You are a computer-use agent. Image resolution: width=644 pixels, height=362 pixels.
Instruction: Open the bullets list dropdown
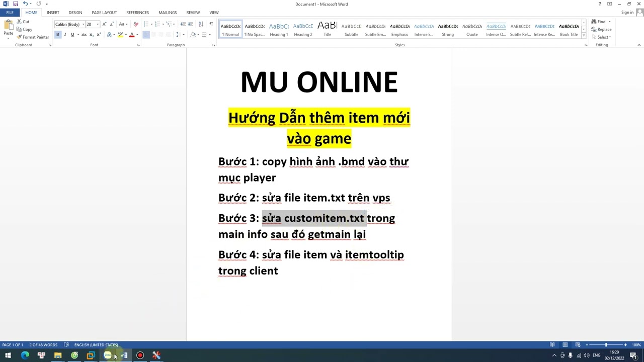(151, 24)
